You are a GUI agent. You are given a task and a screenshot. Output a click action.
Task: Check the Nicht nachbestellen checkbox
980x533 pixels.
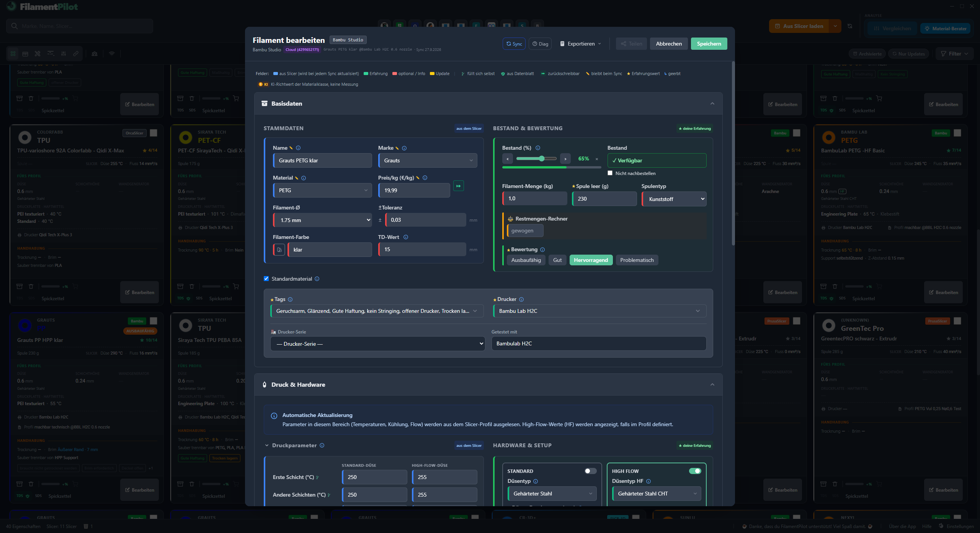coord(610,173)
